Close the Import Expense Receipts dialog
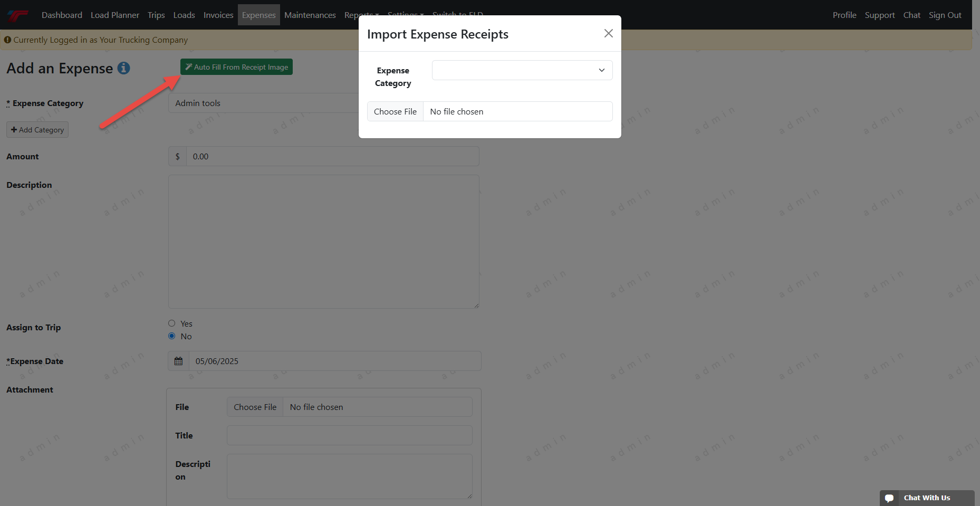 [608, 33]
